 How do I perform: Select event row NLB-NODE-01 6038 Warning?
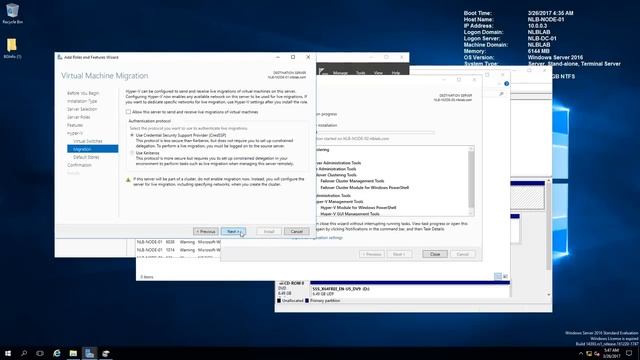178,242
